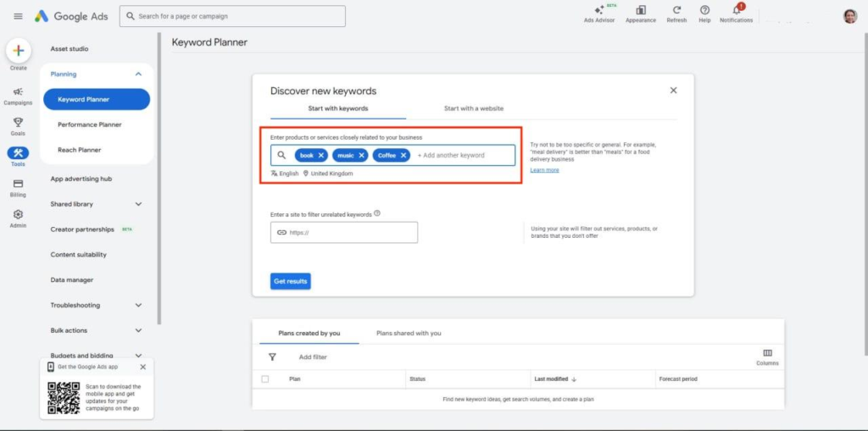Click the Create plus button

point(19,51)
